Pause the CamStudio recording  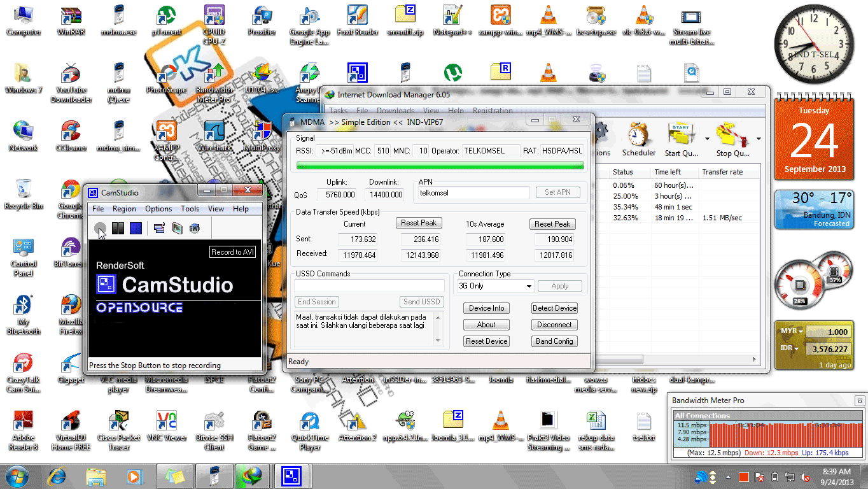pyautogui.click(x=118, y=228)
